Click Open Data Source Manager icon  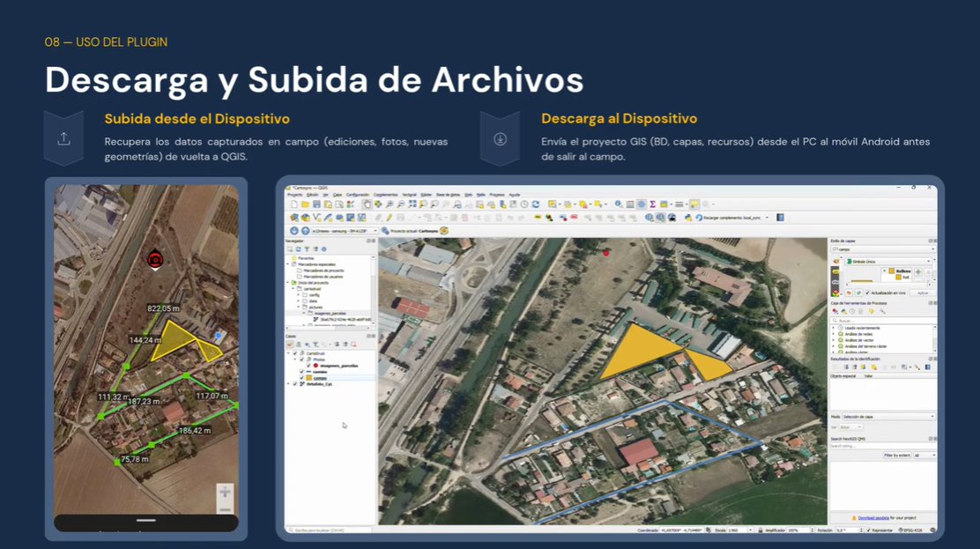[x=293, y=218]
